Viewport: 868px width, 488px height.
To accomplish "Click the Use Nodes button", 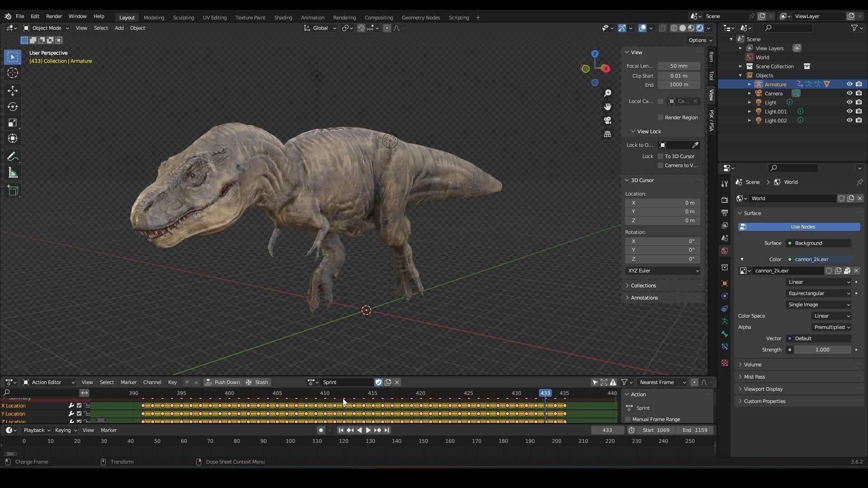I will (x=799, y=227).
